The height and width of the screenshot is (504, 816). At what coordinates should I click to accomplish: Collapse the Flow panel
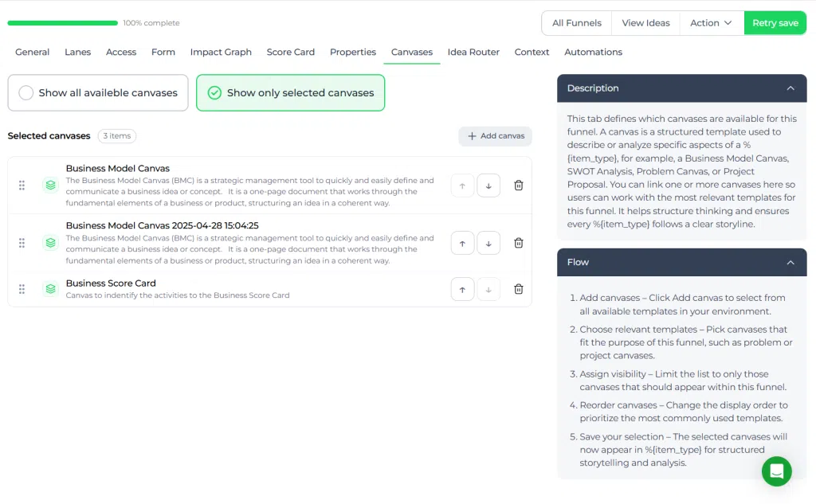pyautogui.click(x=790, y=263)
